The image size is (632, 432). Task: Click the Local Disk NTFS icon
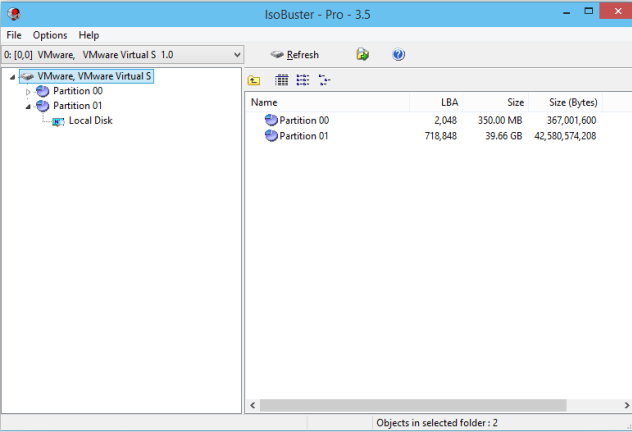[58, 121]
